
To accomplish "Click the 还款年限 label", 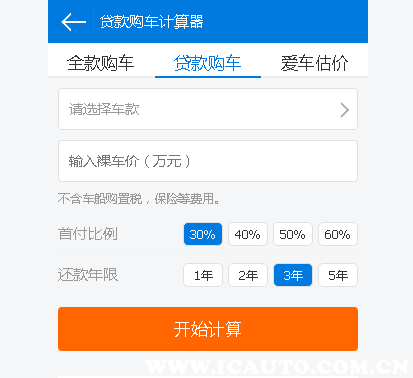I will click(88, 275).
